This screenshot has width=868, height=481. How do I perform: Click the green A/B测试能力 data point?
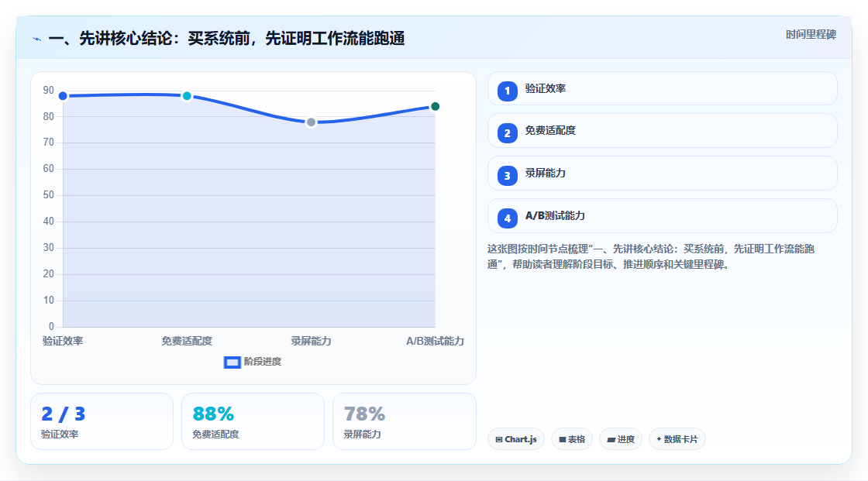(435, 106)
